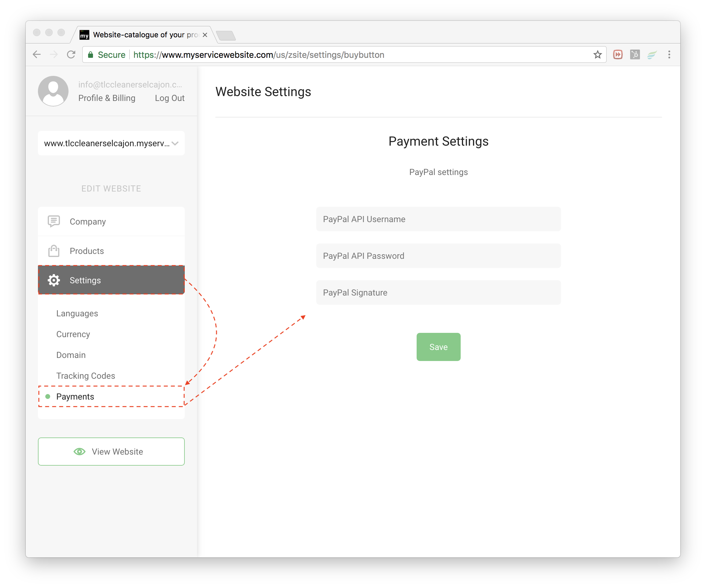Click the user avatar picture
The width and height of the screenshot is (706, 588).
(53, 91)
